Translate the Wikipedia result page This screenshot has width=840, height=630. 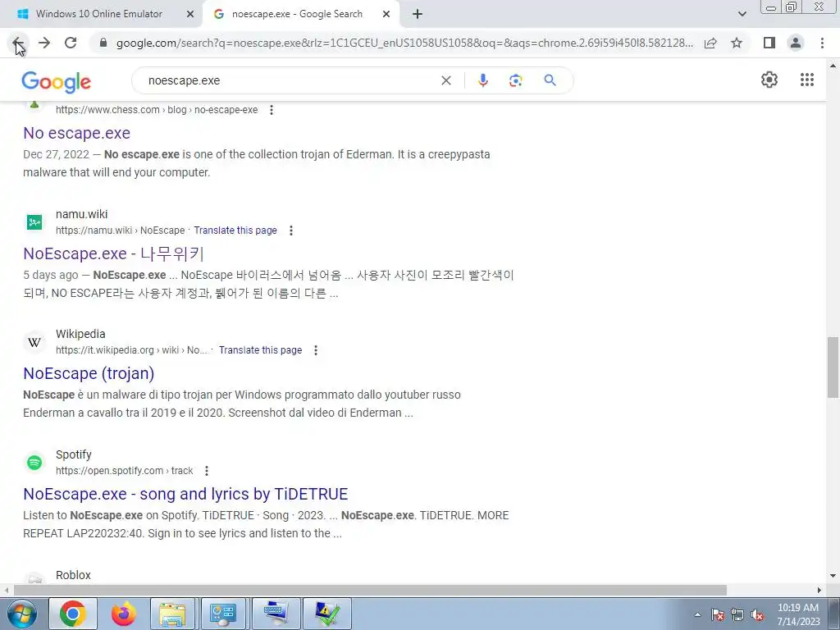coord(260,350)
